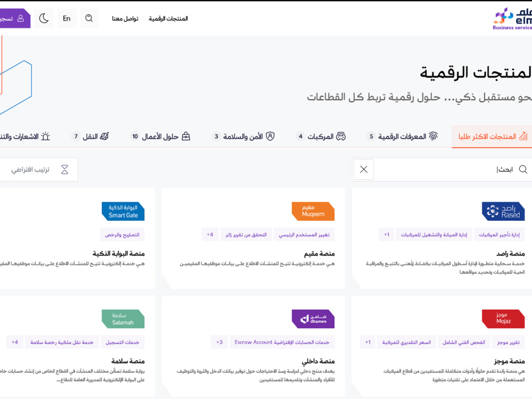The height and width of the screenshot is (399, 532).
Task: Open the منصة موجز card title
Action: [510, 361]
